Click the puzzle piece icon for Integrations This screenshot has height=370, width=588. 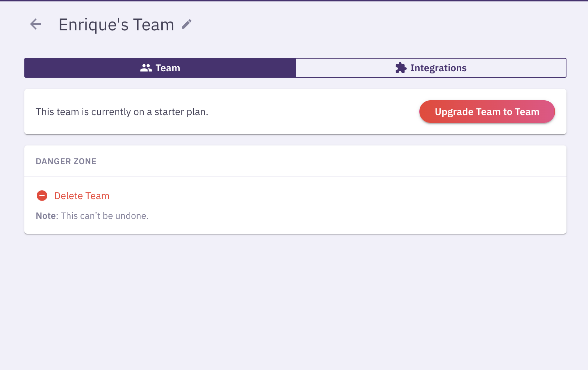401,67
